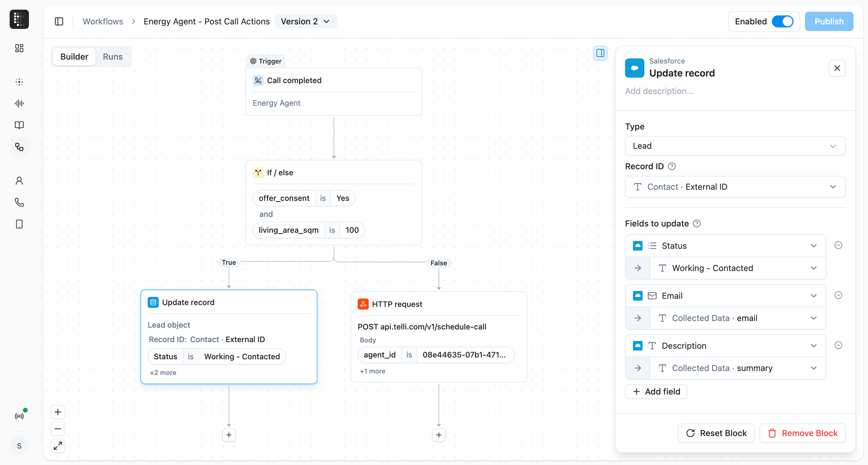Open the Version 2 dropdown
This screenshot has height=465, width=868.
[306, 22]
